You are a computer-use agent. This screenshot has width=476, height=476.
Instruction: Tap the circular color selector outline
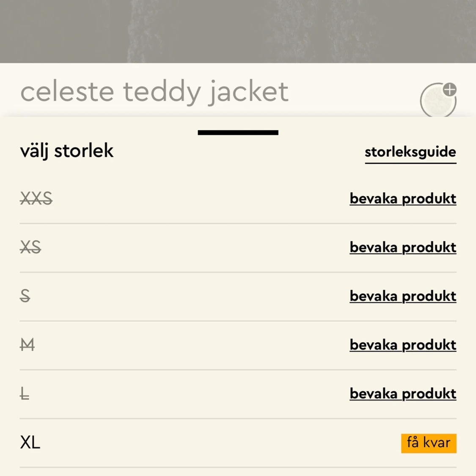[x=438, y=100]
